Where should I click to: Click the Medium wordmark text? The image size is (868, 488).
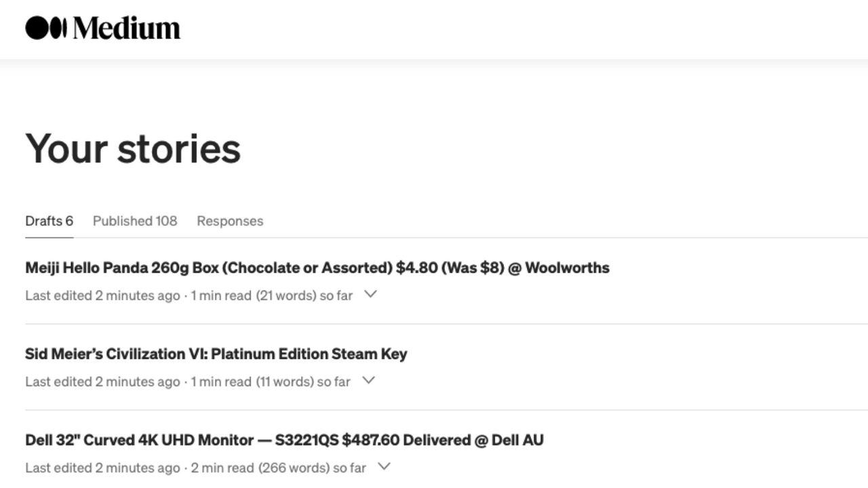coord(127,28)
